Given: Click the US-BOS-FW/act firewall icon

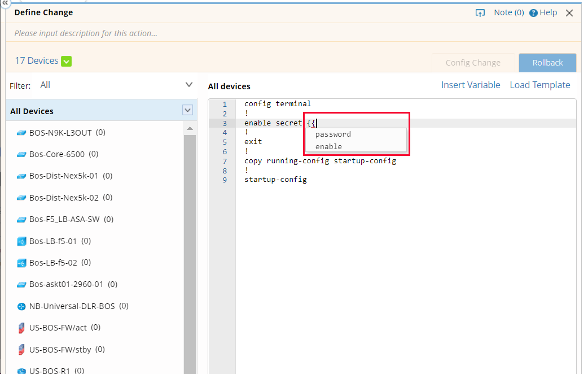Looking at the screenshot, I should click(x=21, y=328).
